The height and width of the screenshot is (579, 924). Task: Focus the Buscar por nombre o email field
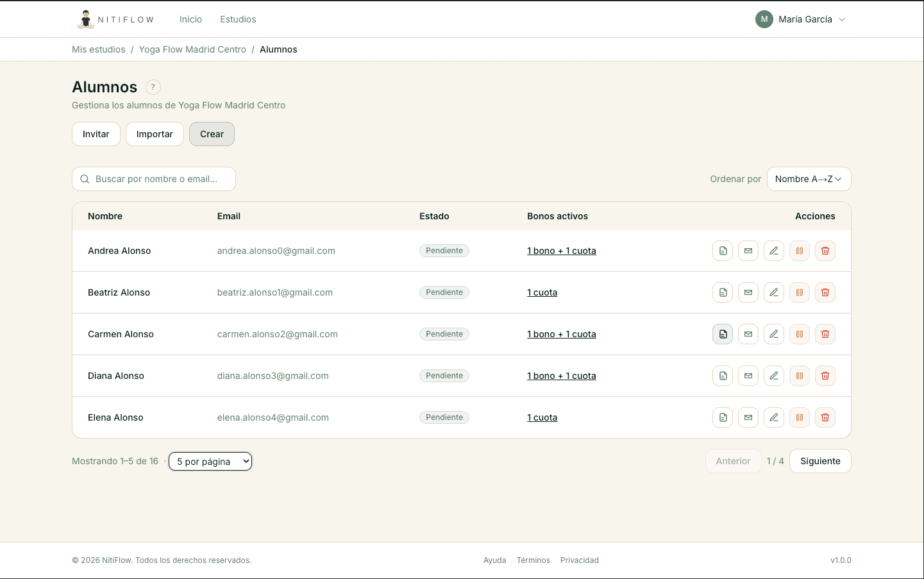tap(154, 179)
